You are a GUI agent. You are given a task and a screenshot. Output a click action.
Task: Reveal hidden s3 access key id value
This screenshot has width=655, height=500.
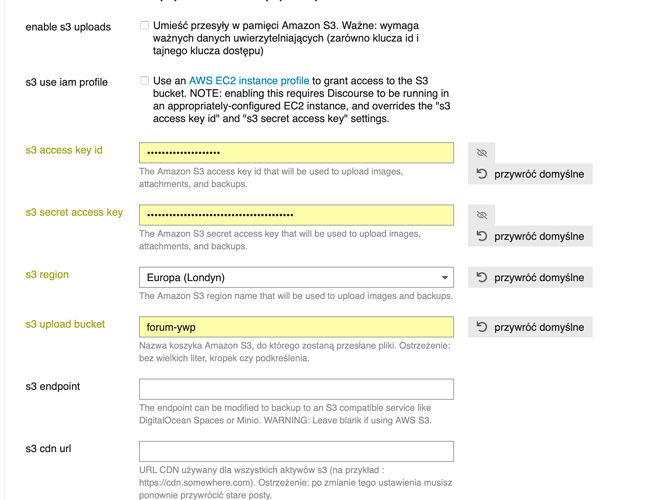482,153
